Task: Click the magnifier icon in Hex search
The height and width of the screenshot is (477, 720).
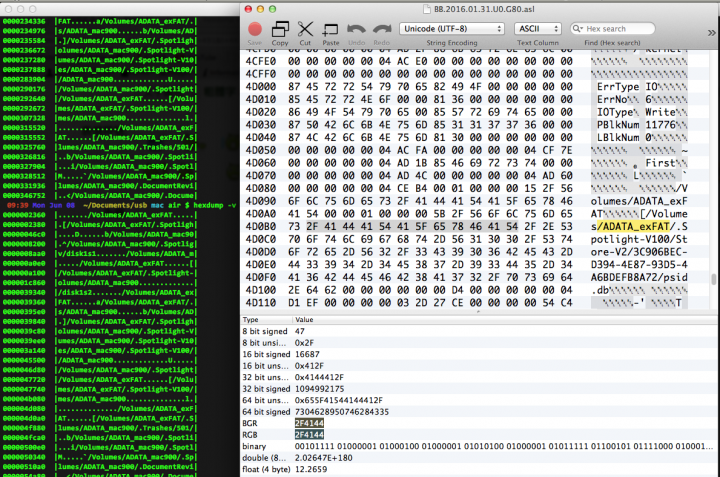Action: (577, 28)
